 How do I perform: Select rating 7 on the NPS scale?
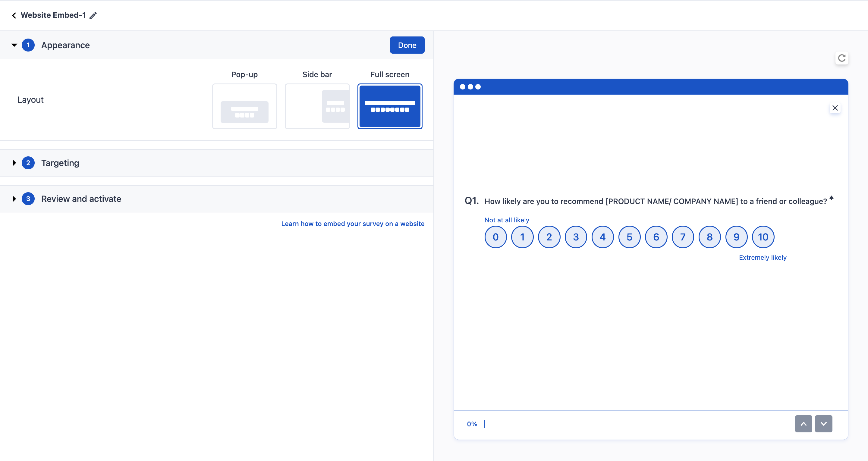pyautogui.click(x=683, y=237)
